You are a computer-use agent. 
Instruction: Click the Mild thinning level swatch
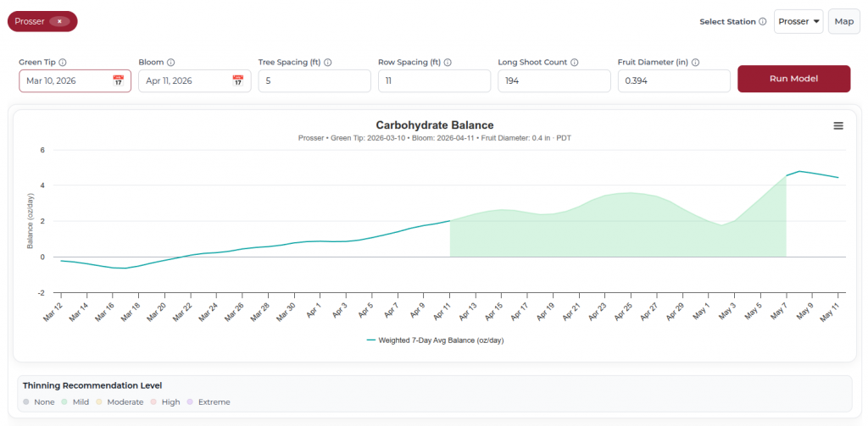[x=64, y=402]
